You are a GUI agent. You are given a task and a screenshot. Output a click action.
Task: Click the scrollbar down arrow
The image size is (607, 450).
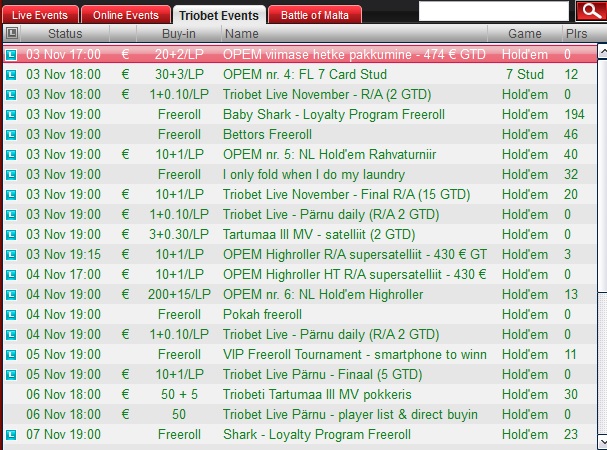(x=602, y=441)
